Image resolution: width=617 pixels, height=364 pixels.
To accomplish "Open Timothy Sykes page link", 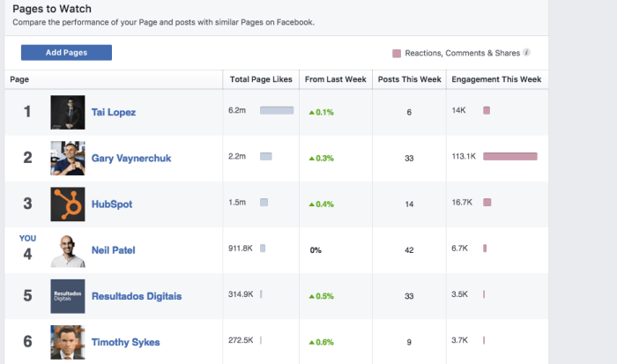I will [125, 342].
